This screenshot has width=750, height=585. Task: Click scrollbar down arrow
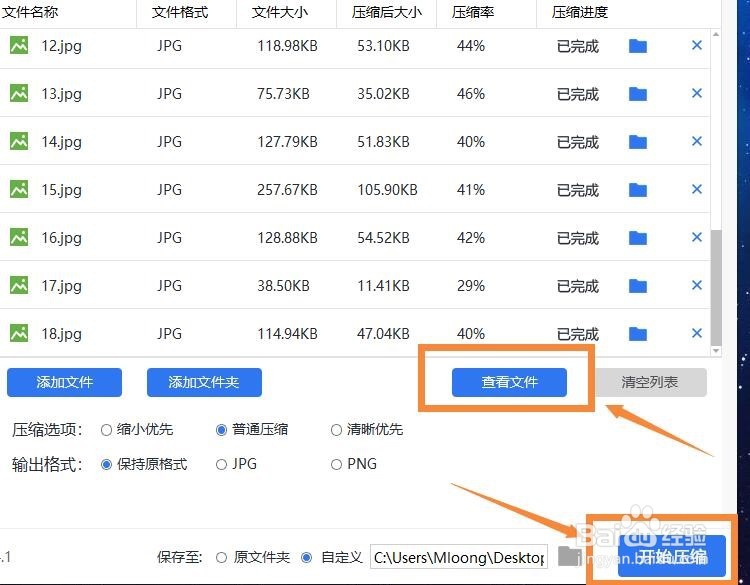tap(716, 351)
